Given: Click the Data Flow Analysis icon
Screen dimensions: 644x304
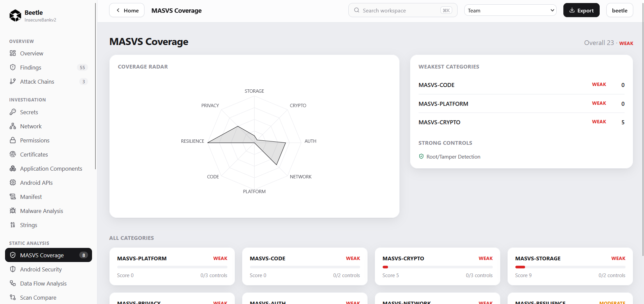Looking at the screenshot, I should 13,283.
